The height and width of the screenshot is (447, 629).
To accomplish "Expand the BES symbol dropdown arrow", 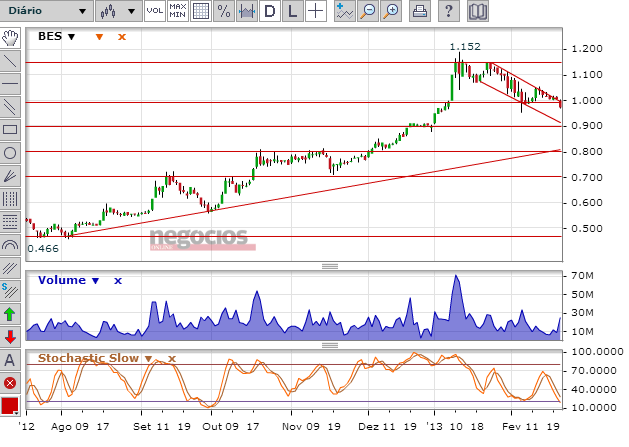I will coord(71,37).
